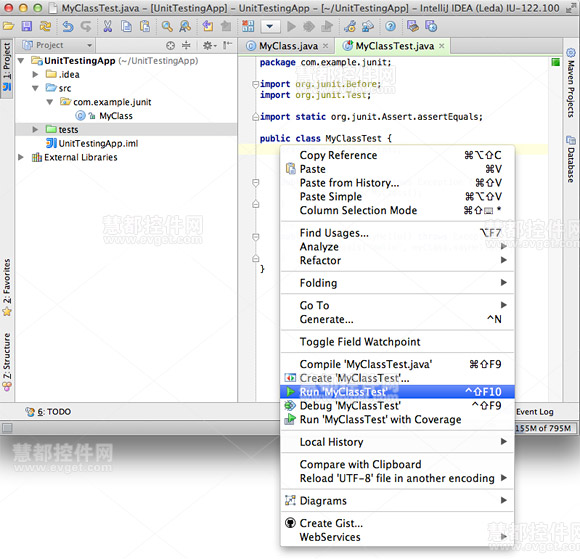Open the Local History submenu
580x559 pixels.
pyautogui.click(x=397, y=442)
